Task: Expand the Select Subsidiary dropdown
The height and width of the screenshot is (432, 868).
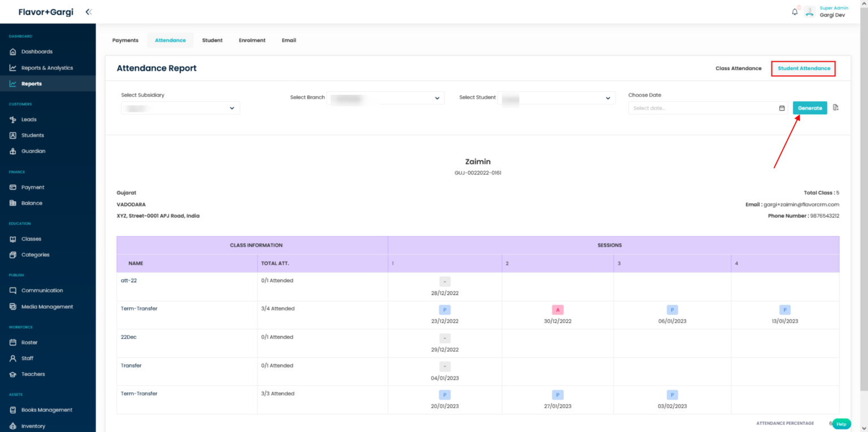Action: click(180, 108)
